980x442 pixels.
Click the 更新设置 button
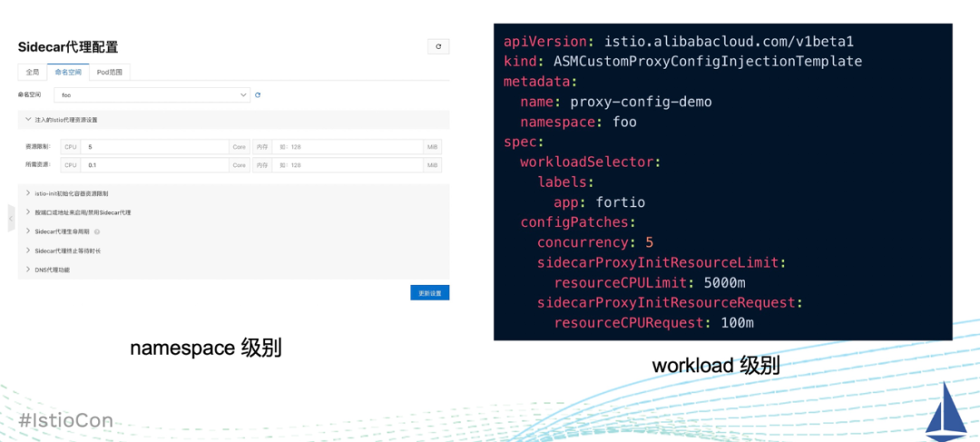click(x=429, y=292)
